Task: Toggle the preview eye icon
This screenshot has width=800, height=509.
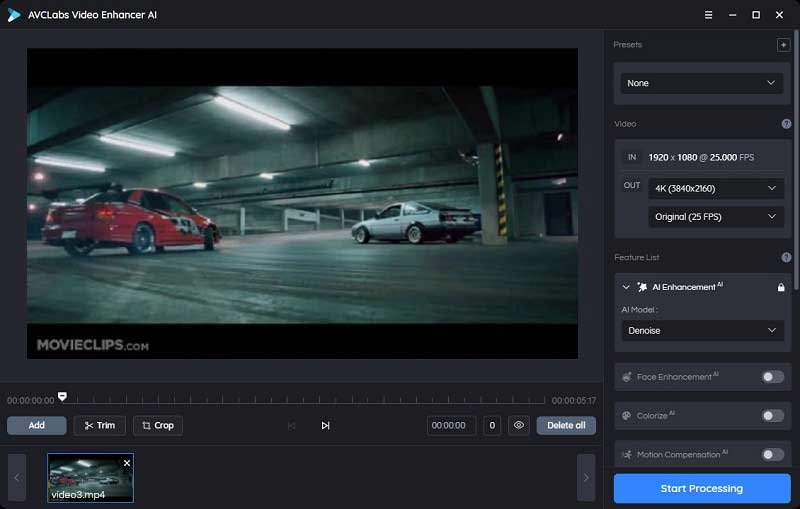Action: tap(518, 425)
